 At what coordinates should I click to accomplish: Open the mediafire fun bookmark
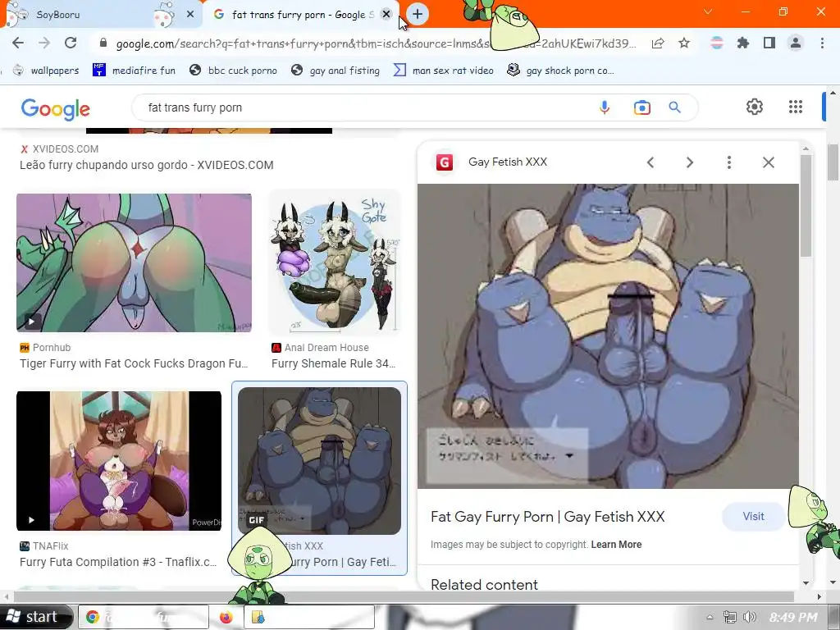point(135,71)
